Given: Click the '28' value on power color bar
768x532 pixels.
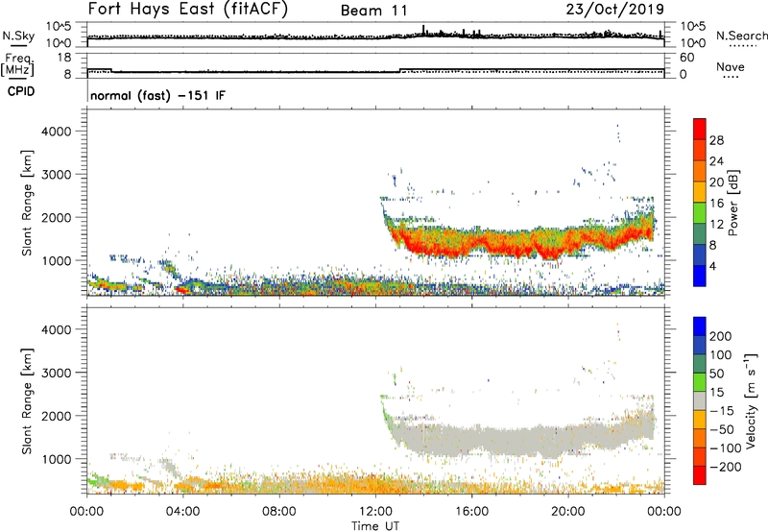Looking at the screenshot, I should tap(716, 140).
